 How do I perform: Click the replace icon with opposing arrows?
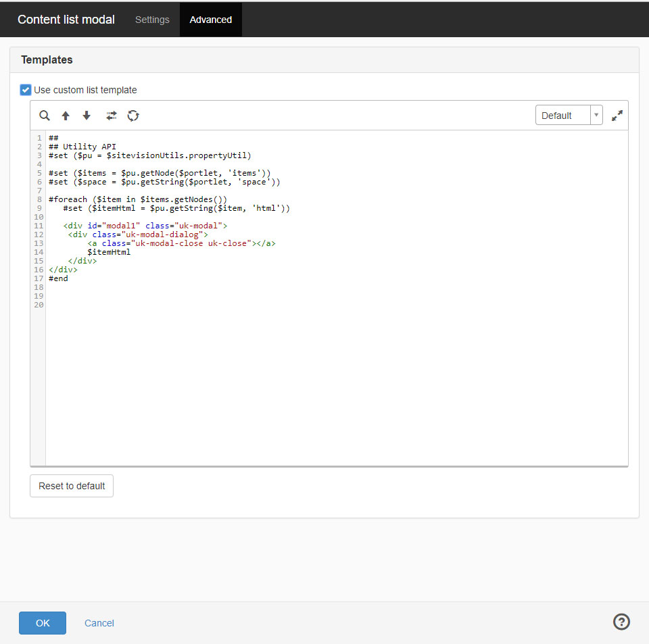112,116
